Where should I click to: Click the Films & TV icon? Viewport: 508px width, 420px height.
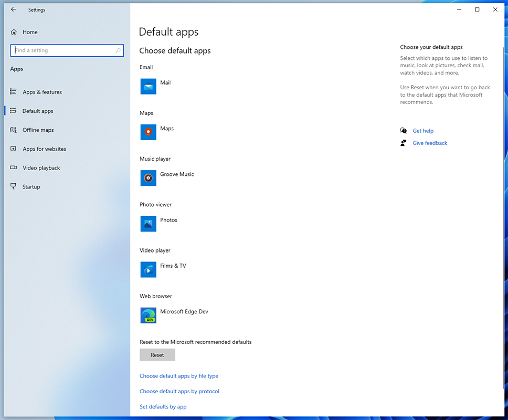coord(149,269)
